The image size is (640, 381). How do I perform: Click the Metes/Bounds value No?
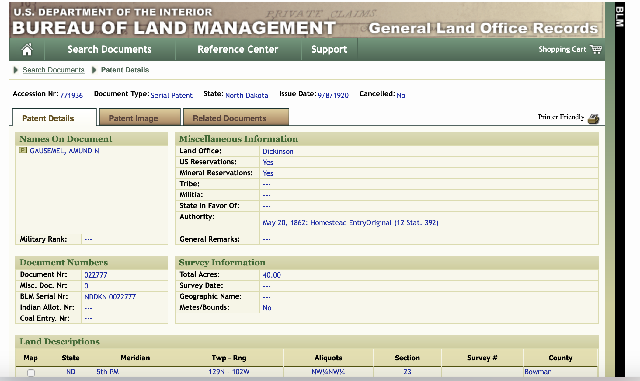point(267,308)
